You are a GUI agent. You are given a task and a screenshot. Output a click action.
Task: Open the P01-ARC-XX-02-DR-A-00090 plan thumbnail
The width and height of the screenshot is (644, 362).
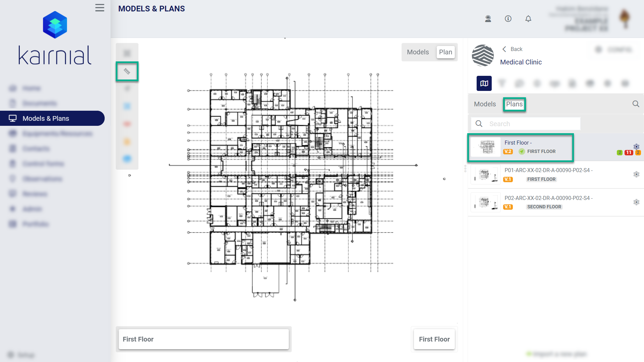(x=486, y=175)
